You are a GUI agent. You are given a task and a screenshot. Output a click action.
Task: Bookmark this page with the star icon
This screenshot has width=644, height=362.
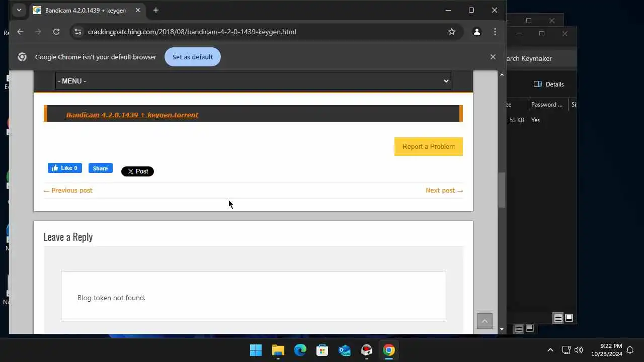452,32
